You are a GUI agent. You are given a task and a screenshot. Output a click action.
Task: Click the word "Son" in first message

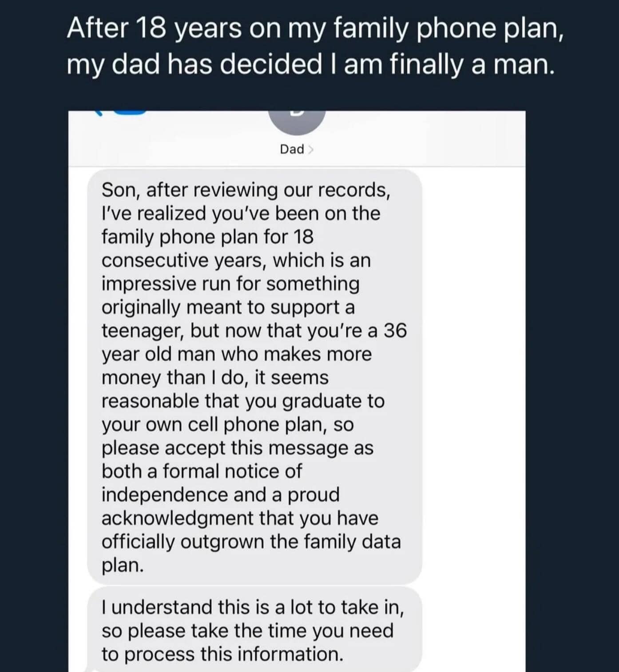[x=118, y=190]
